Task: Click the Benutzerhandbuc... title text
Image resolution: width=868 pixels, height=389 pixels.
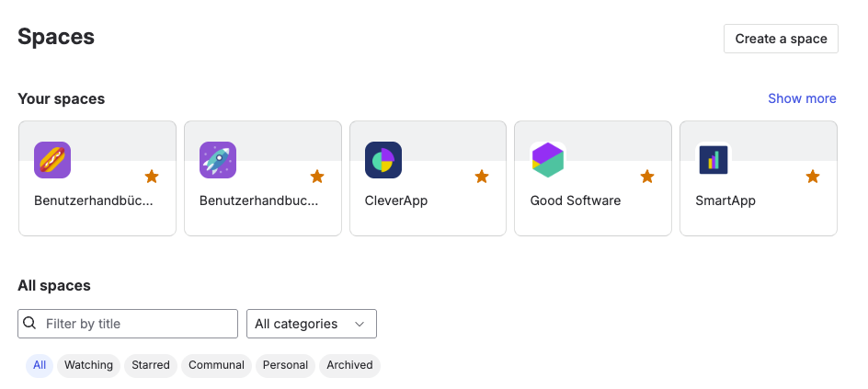Action: pyautogui.click(x=259, y=200)
